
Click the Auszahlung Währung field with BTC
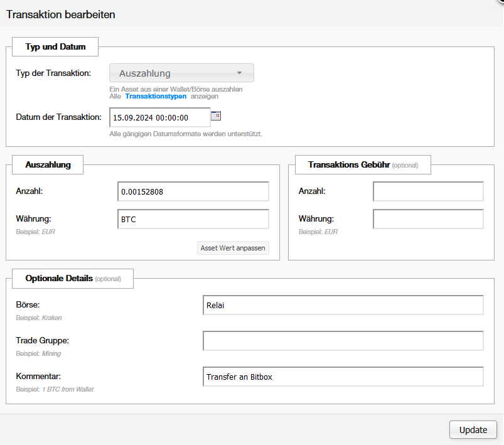pos(193,219)
